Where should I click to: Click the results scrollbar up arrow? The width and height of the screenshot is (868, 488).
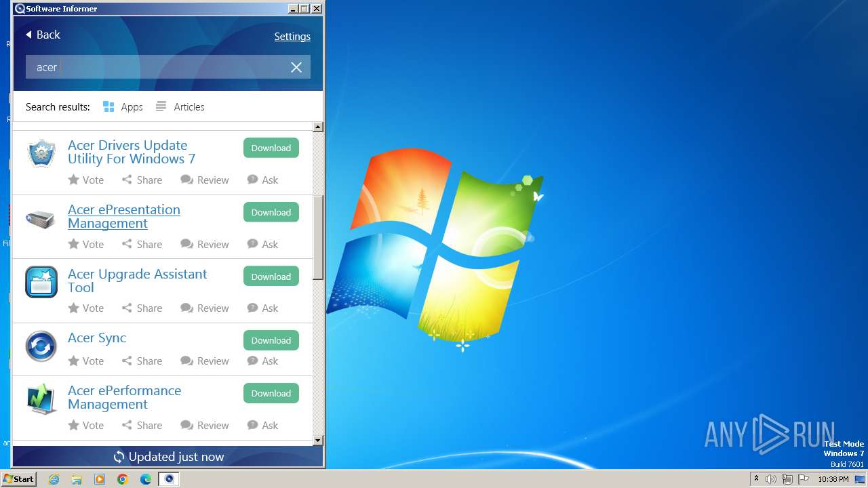click(x=318, y=127)
